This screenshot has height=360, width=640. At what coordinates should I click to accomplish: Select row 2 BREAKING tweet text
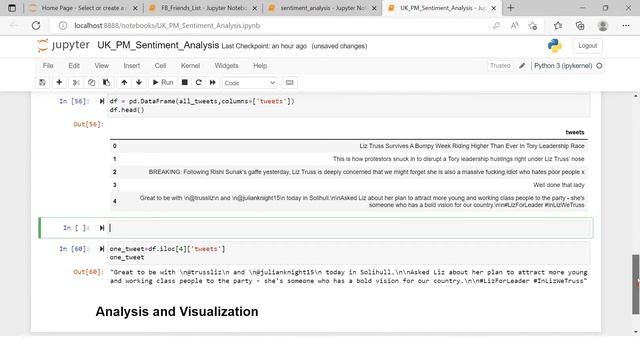367,172
